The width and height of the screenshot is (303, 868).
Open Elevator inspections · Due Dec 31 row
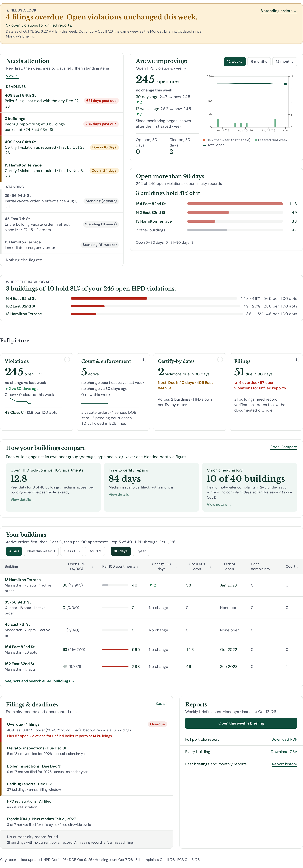click(x=87, y=751)
